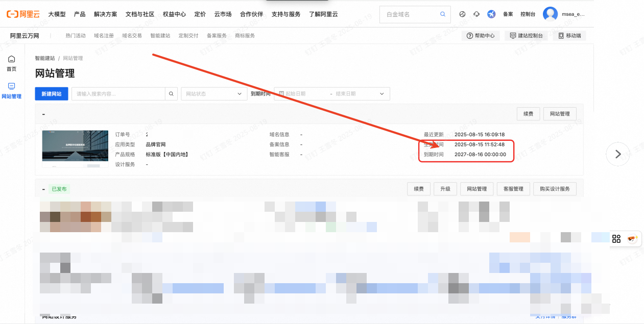644x324 pixels.
Task: Select 网站管理 in left sidebar
Action: (x=11, y=90)
